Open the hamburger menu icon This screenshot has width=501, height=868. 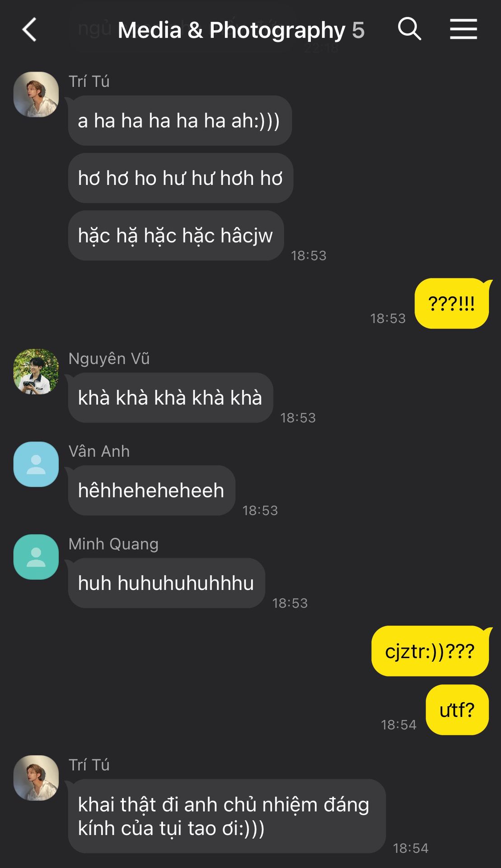pos(464,29)
